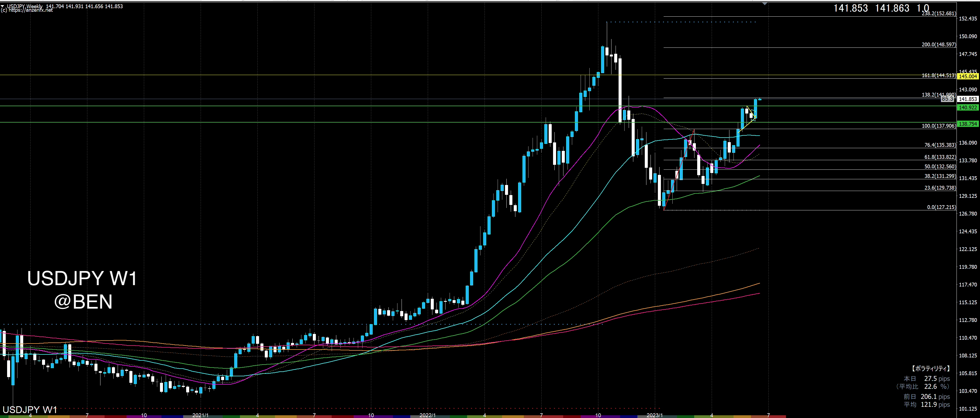The image size is (980, 418).
Task: Click the green 140.922 price tag
Action: [967, 108]
